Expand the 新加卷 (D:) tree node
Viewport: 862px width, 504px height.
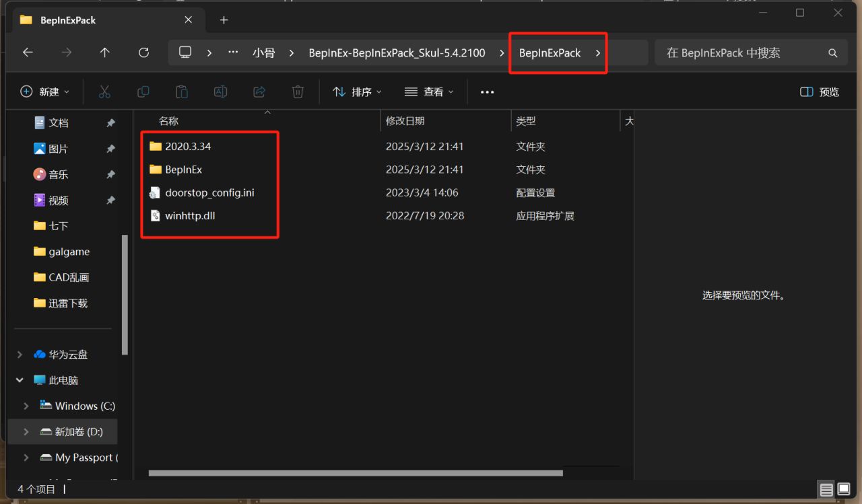pos(26,431)
